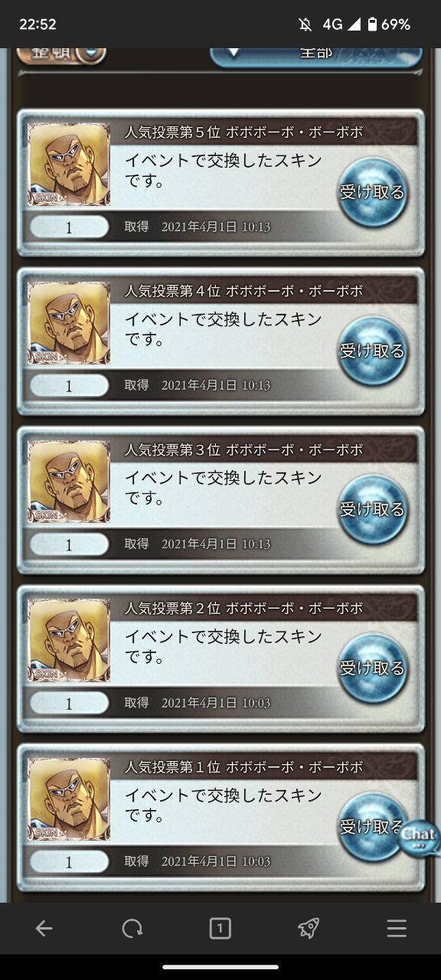Image resolution: width=441 pixels, height=980 pixels.
Task: Open the partially hidden dropdown at top left
Action: (61, 55)
